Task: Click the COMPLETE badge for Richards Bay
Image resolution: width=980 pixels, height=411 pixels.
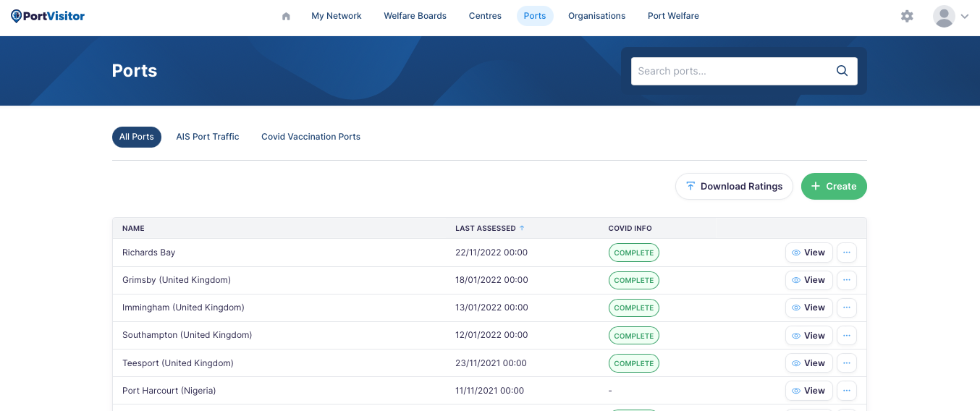Action: coord(634,253)
